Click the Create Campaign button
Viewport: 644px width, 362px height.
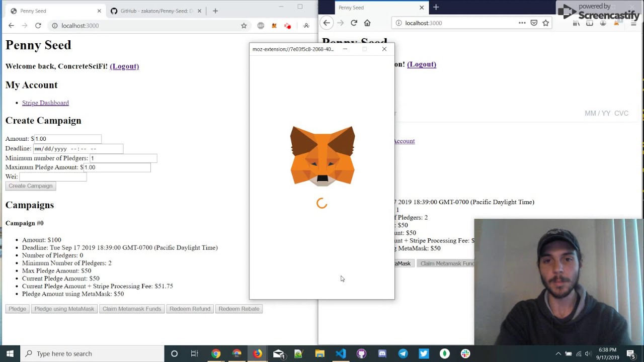point(31,186)
